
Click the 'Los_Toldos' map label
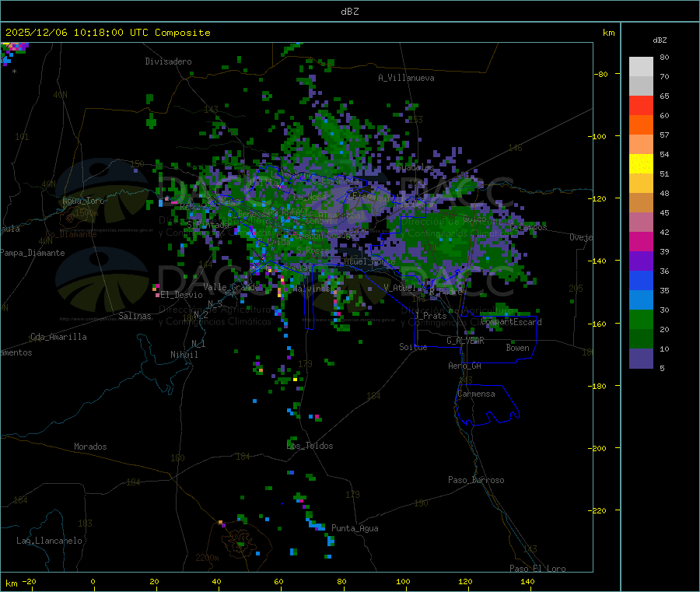310,446
